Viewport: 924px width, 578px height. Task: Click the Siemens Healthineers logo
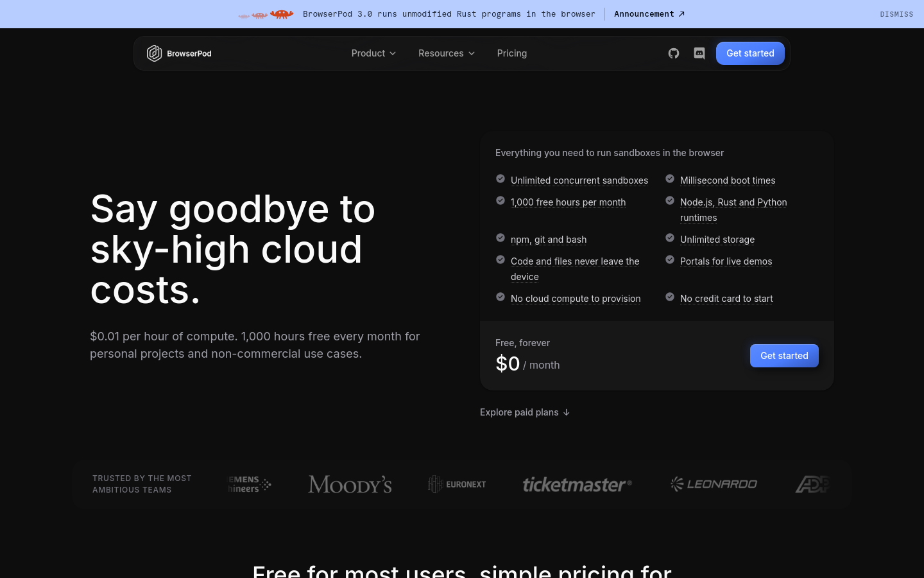coord(249,484)
